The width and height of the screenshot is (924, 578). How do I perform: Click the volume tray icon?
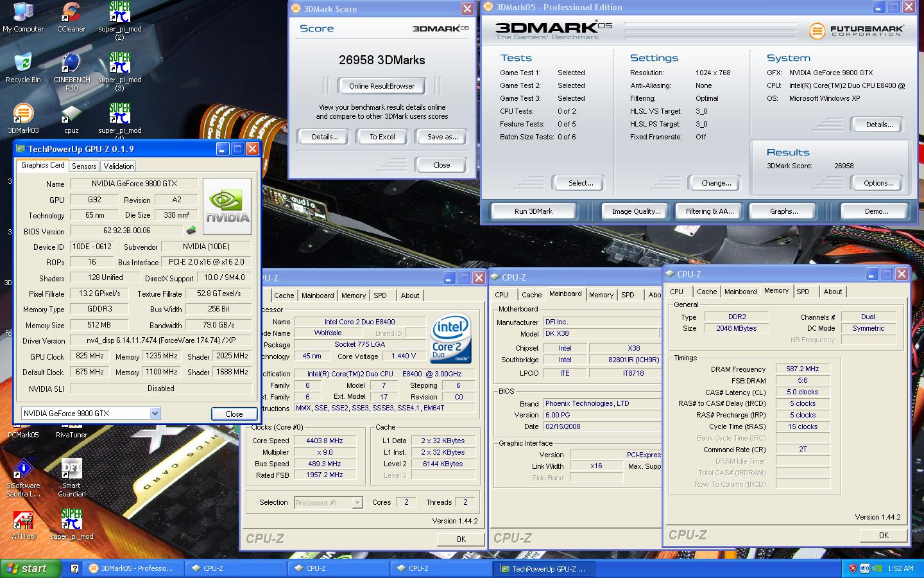click(x=864, y=568)
